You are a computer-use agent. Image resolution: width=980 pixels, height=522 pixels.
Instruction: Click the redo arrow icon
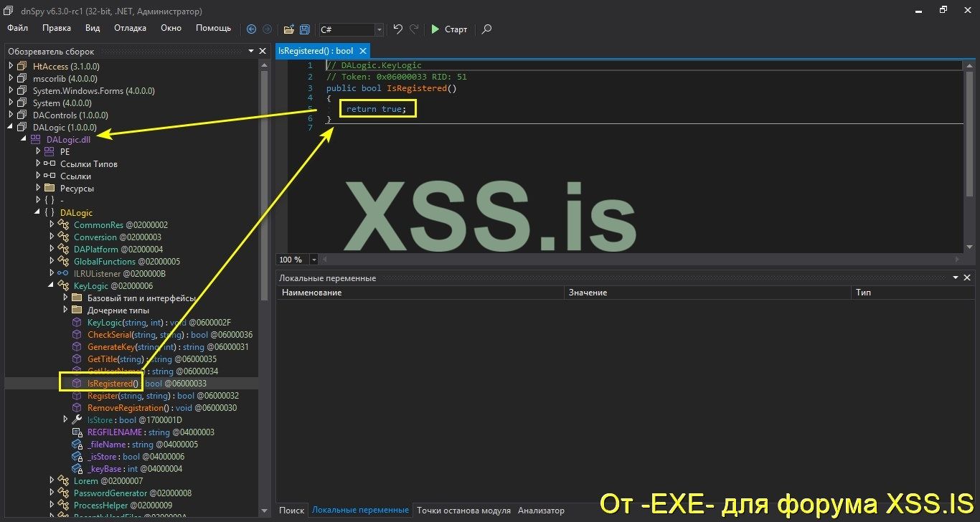pyautogui.click(x=413, y=29)
